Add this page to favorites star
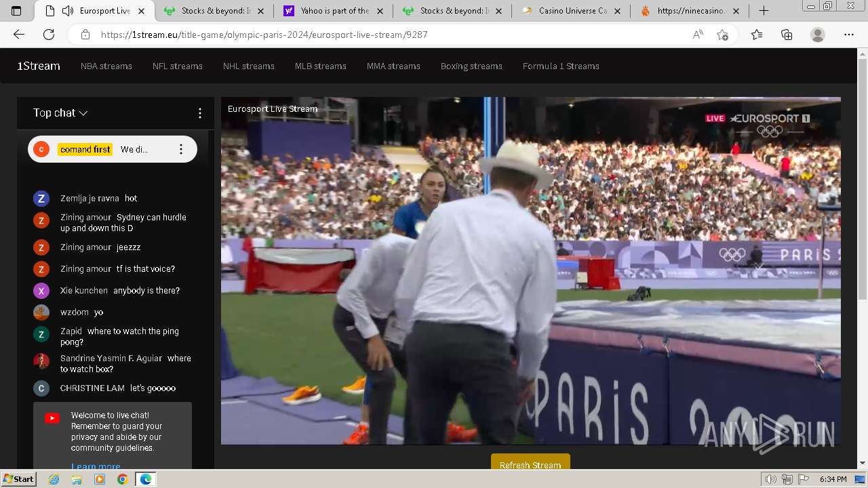 (722, 35)
